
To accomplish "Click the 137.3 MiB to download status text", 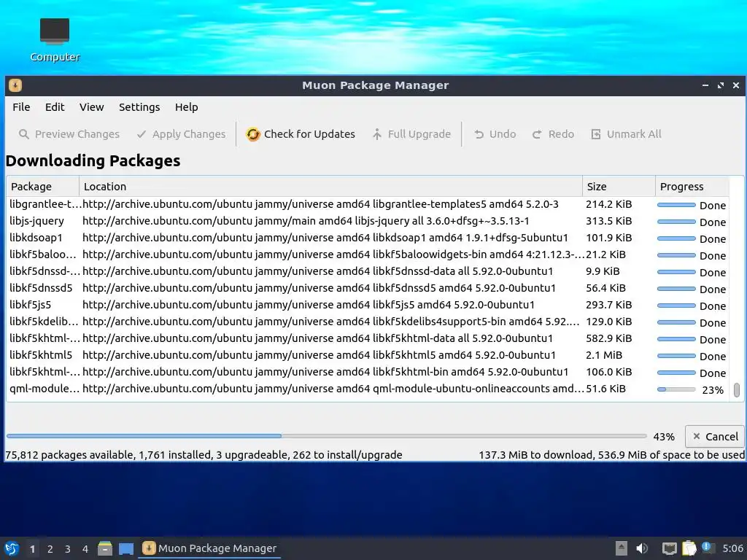I will tap(611, 455).
